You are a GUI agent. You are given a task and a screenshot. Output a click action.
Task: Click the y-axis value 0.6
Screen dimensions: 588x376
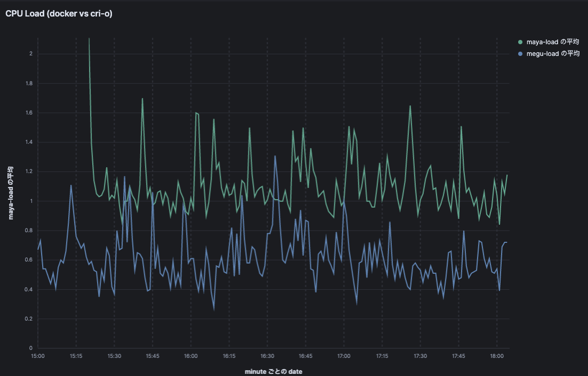point(29,260)
